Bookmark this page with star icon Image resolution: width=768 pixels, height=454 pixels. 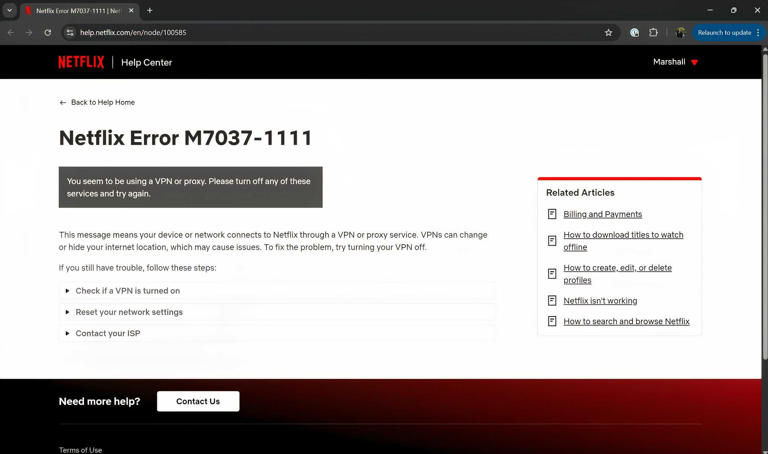pos(608,32)
